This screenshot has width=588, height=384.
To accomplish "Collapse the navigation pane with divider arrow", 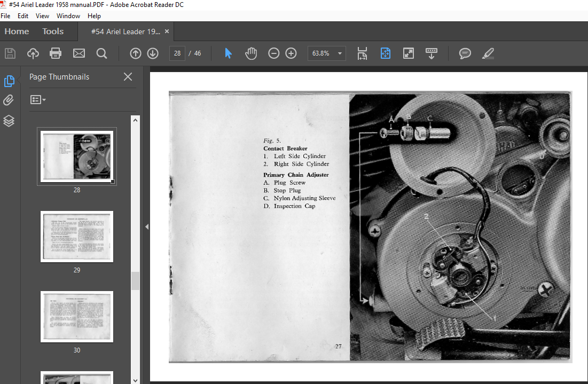I will click(146, 226).
